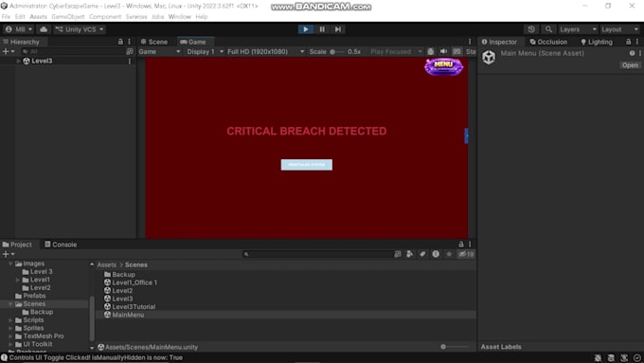The width and height of the screenshot is (644, 363).
Task: Toggle the VSync bug icon in Game view
Action: (430, 51)
